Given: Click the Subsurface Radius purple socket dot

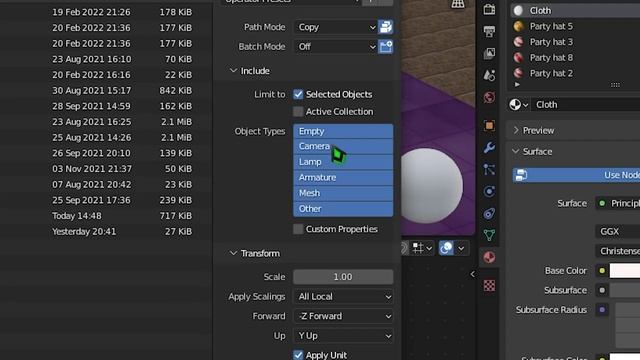Looking at the screenshot, I should click(602, 310).
